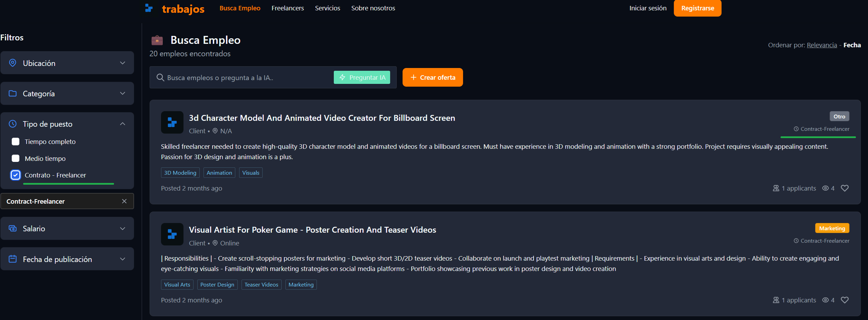
Task: Click the magnifier icon in search box
Action: [160, 77]
